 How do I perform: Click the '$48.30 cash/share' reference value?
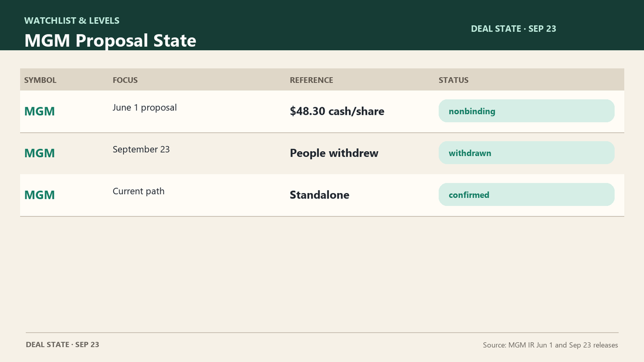point(337,112)
